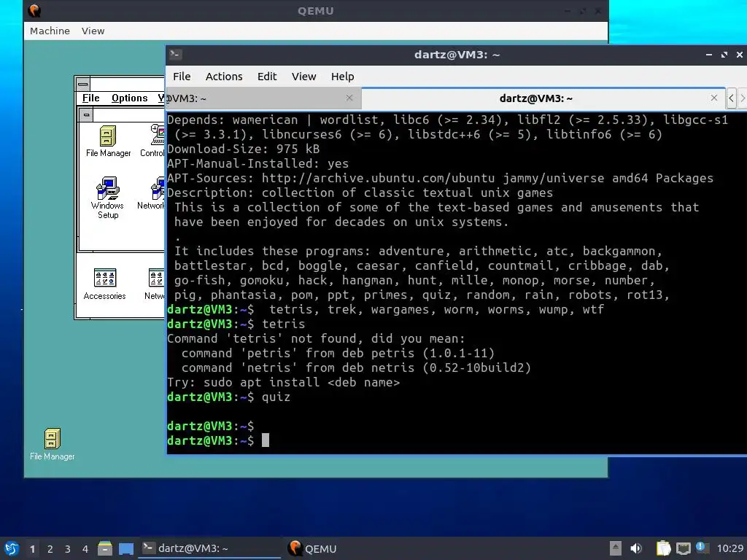The image size is (747, 560).
Task: Open update notifier tray icon
Action: tap(702, 548)
